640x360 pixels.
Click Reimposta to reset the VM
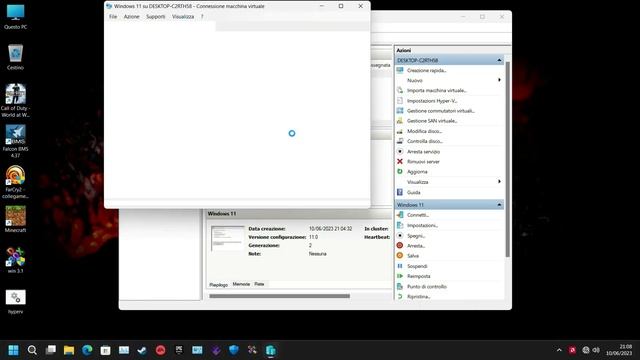(418, 276)
